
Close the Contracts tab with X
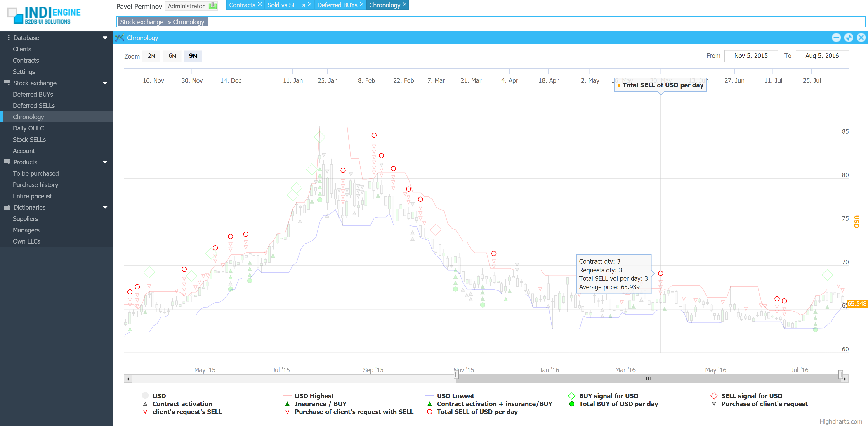[x=260, y=4]
